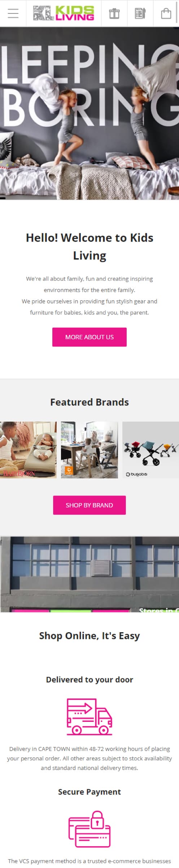Click the pillow fight hero banner

coord(89,114)
